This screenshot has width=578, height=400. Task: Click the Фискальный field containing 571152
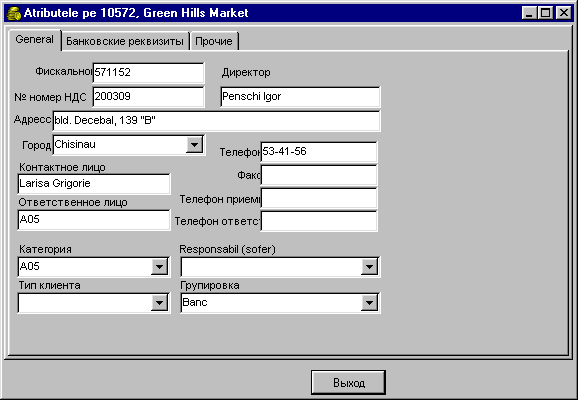148,72
